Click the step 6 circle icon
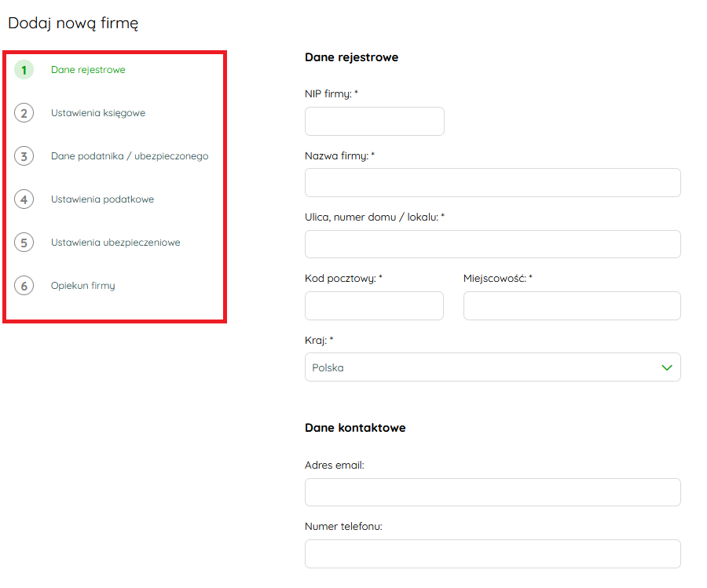Image resolution: width=707 pixels, height=588 pixels. tap(24, 286)
